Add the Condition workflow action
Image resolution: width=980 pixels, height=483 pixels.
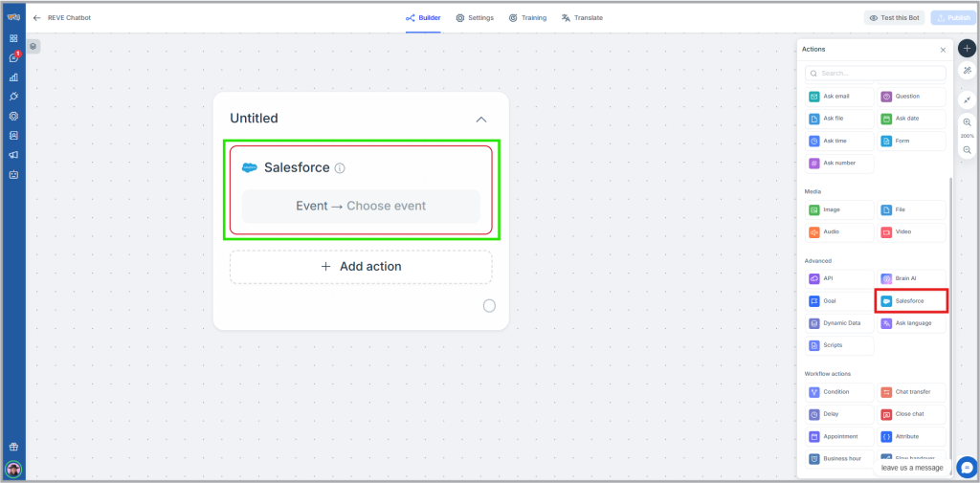coord(839,392)
